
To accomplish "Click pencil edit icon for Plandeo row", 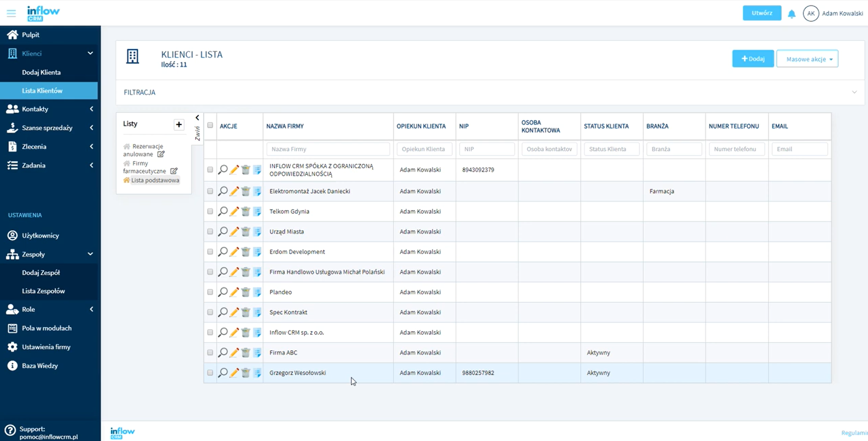I will tap(234, 292).
